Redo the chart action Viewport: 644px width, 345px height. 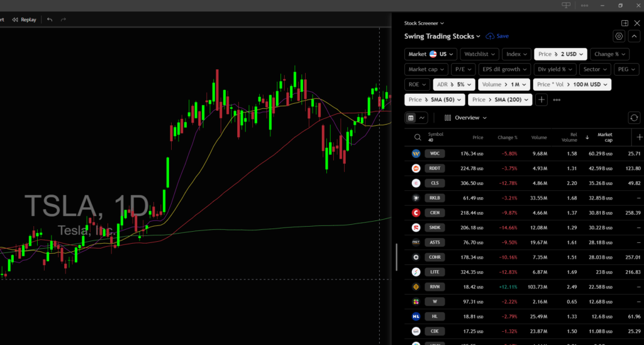(x=64, y=20)
